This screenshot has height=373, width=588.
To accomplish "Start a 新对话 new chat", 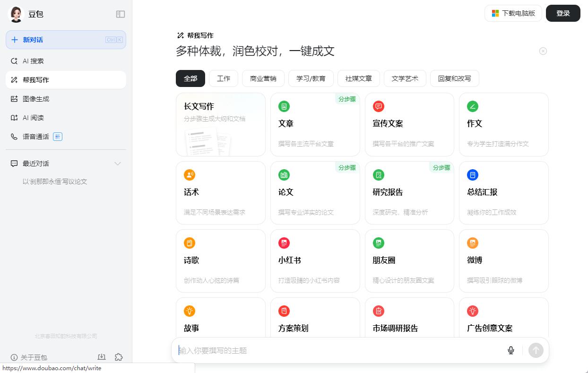I will 66,40.
